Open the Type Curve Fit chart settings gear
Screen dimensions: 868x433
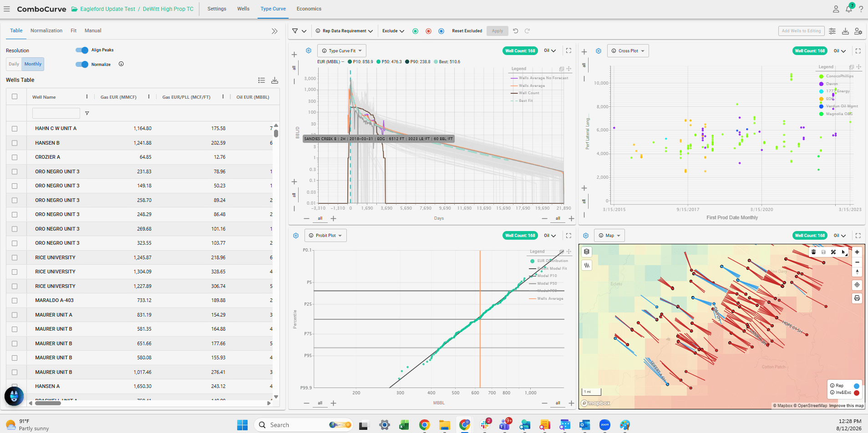[x=309, y=50]
